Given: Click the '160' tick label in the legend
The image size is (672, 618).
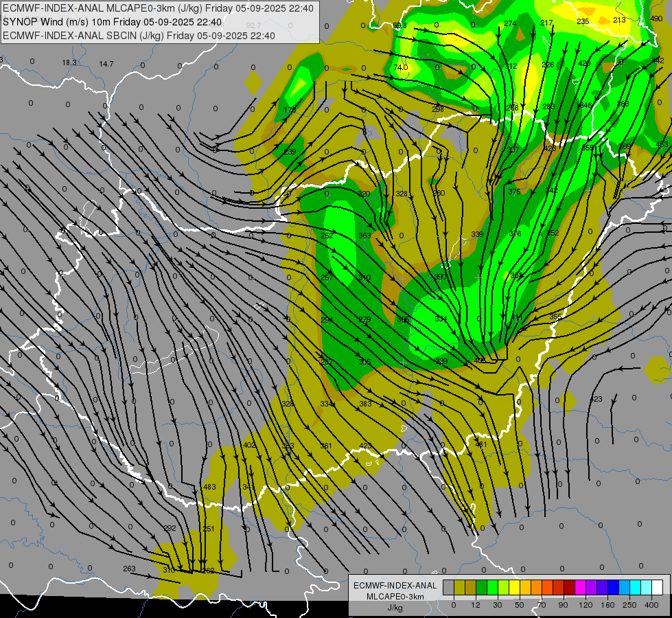Looking at the screenshot, I should 607,605.
